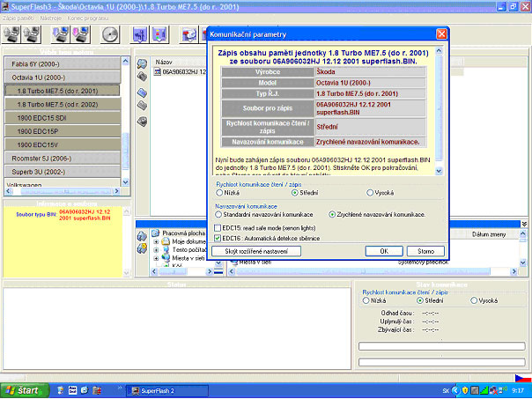
Task: Open the Zápis pamětí menu
Action: (x=19, y=17)
